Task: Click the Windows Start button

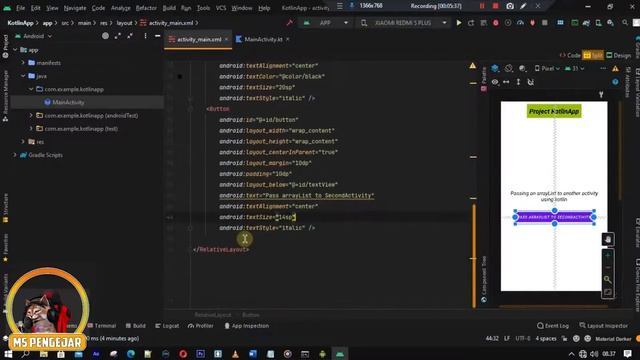Action: point(8,354)
